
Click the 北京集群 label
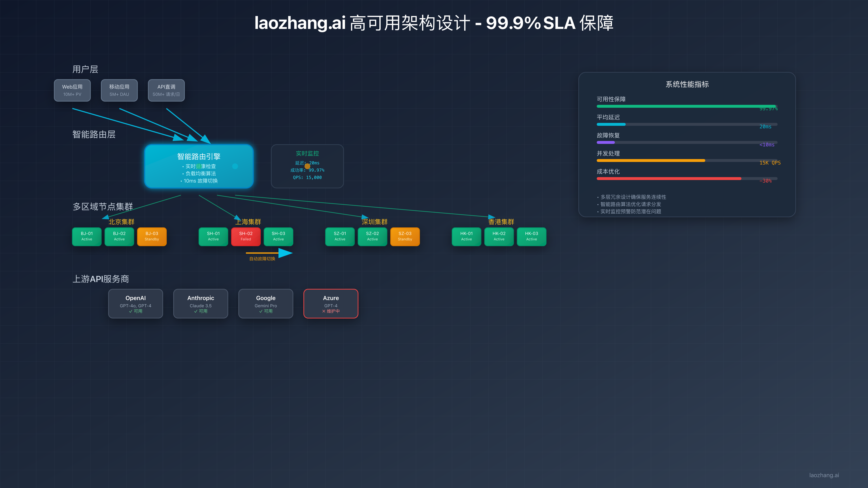[121, 222]
